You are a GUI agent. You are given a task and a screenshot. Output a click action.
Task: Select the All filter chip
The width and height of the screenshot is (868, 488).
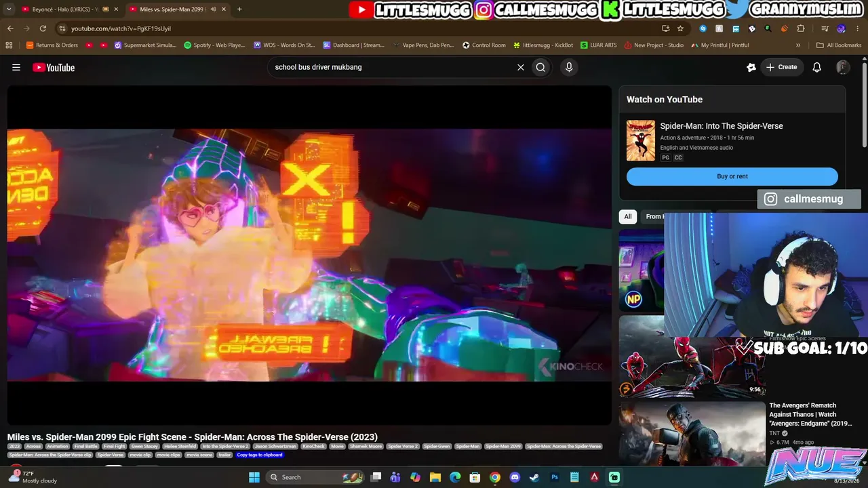point(628,217)
